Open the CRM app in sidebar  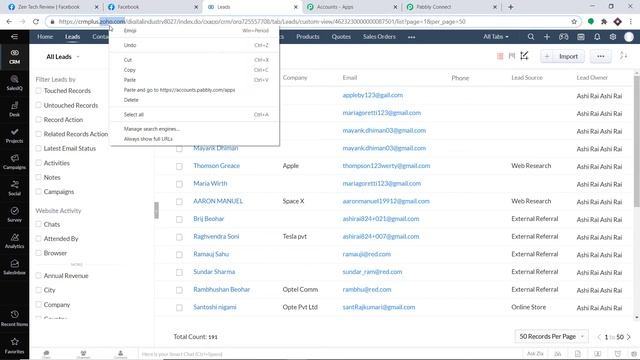click(14, 56)
